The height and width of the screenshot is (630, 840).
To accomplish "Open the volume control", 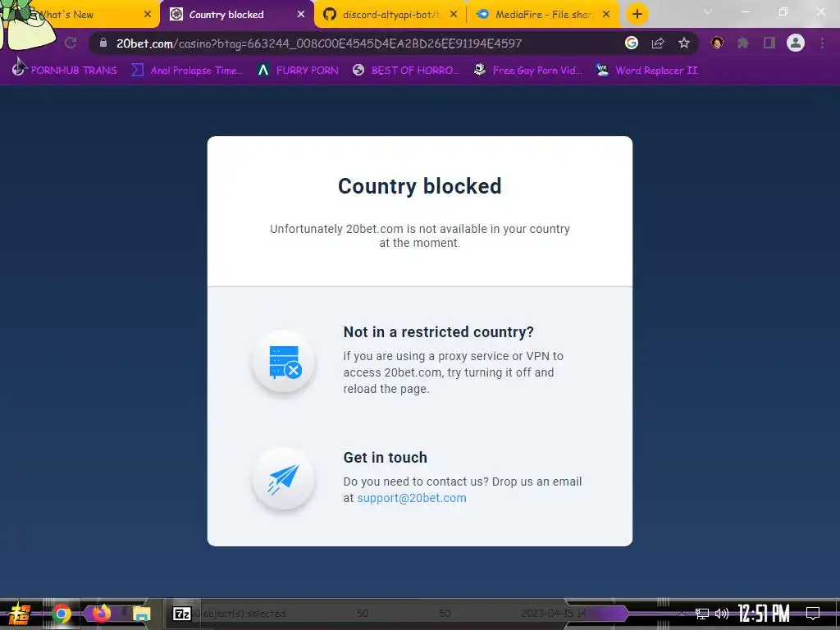I will pyautogui.click(x=722, y=614).
